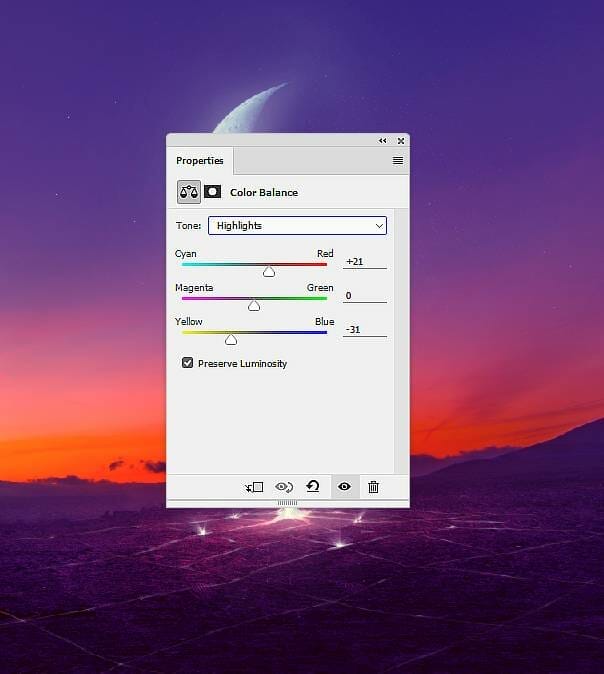The height and width of the screenshot is (674, 604).
Task: Reset adjustment to defaults
Action: (313, 486)
